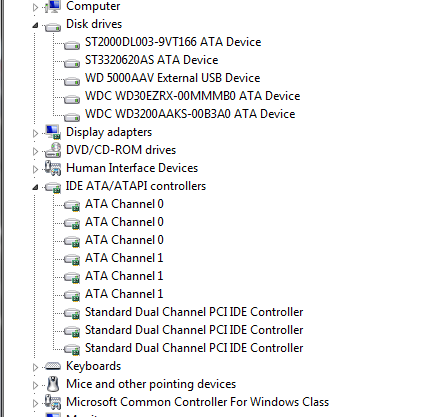Collapse the Disk drives category arrow
The height and width of the screenshot is (417, 446).
[35, 25]
